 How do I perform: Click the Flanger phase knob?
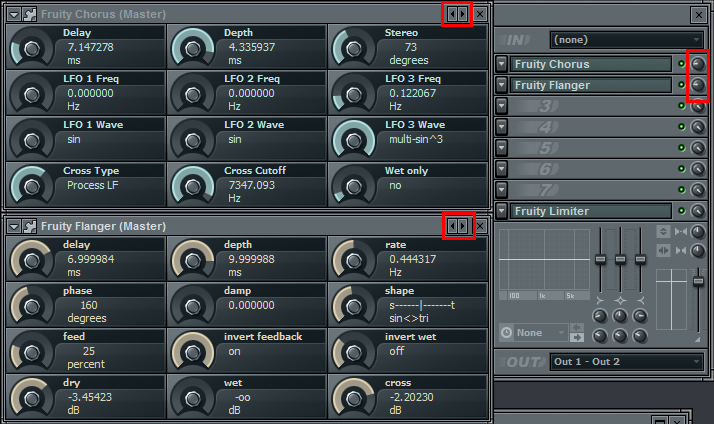click(x=31, y=307)
